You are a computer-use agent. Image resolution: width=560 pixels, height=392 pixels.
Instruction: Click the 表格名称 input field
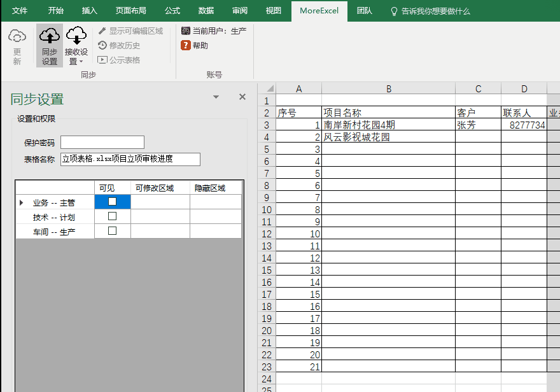coord(130,159)
